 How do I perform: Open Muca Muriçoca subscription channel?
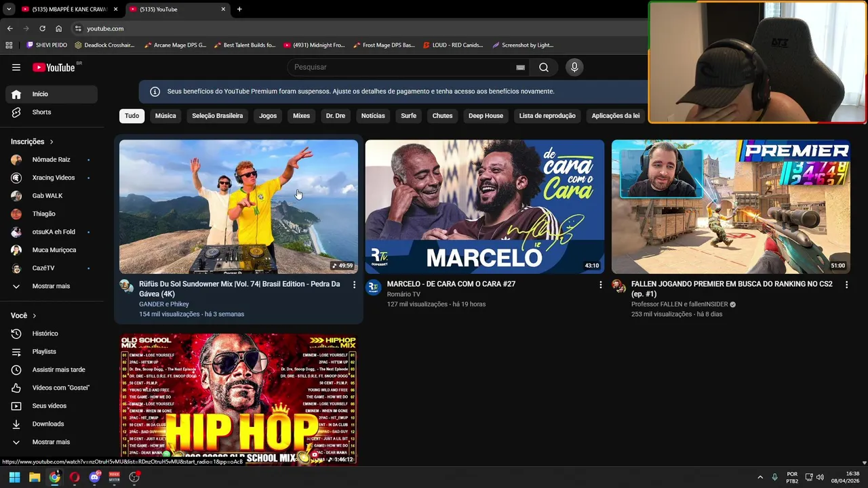coord(52,250)
